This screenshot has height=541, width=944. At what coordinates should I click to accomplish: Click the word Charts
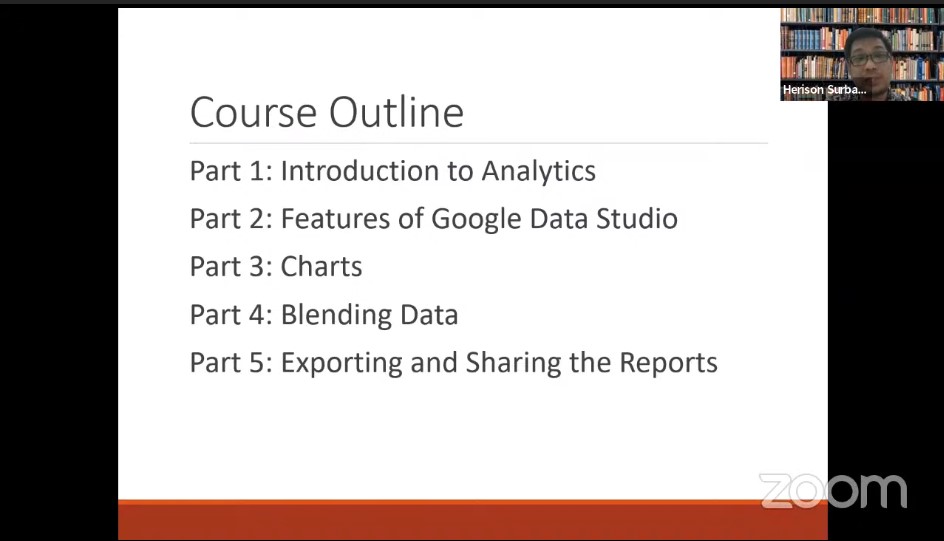321,267
